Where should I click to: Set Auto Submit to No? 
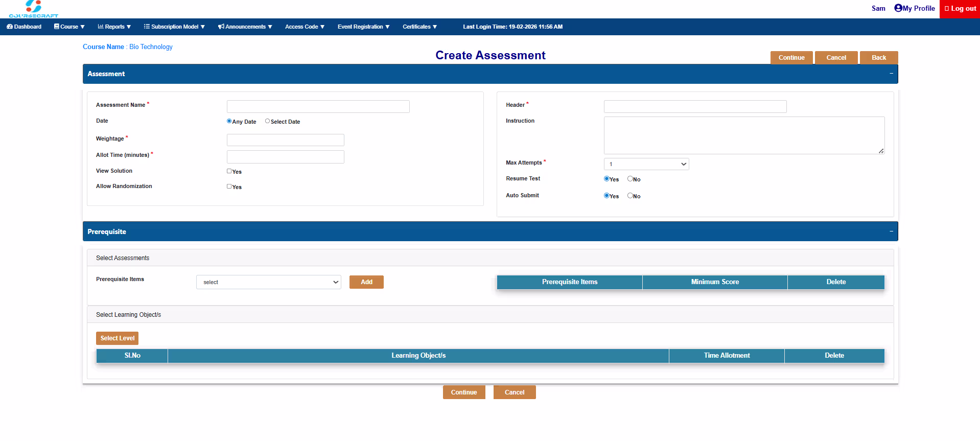coord(630,196)
